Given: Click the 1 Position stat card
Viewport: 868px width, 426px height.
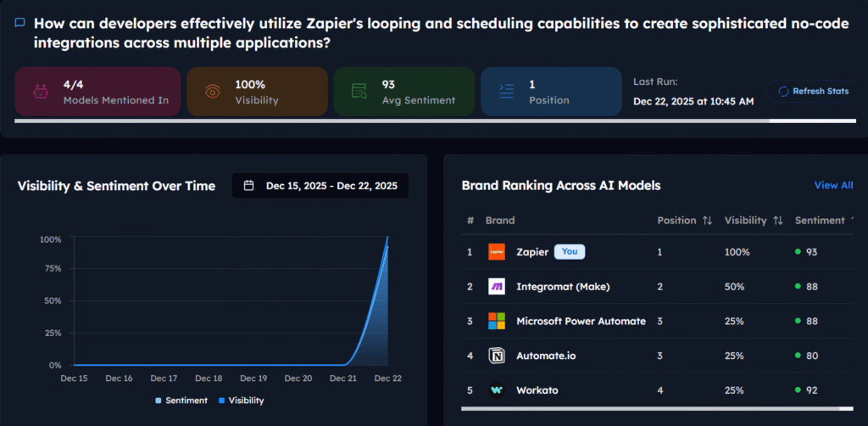Looking at the screenshot, I should coord(551,92).
